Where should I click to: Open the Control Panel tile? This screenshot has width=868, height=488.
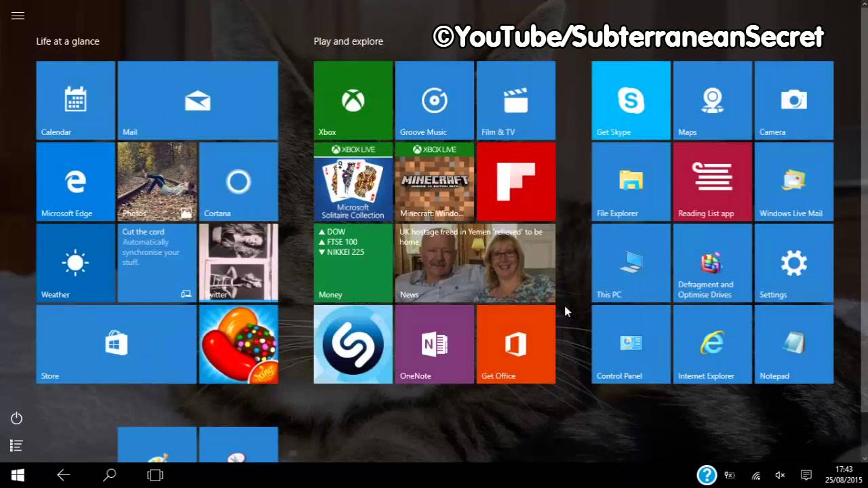pos(631,344)
